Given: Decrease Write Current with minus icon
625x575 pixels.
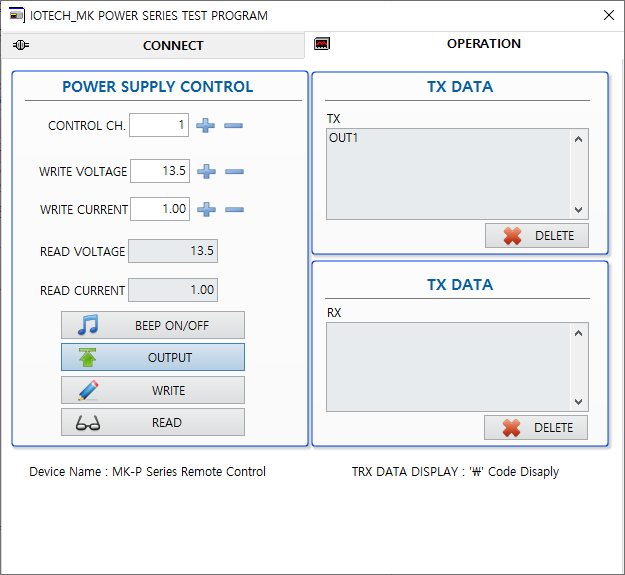Looking at the screenshot, I should (234, 209).
